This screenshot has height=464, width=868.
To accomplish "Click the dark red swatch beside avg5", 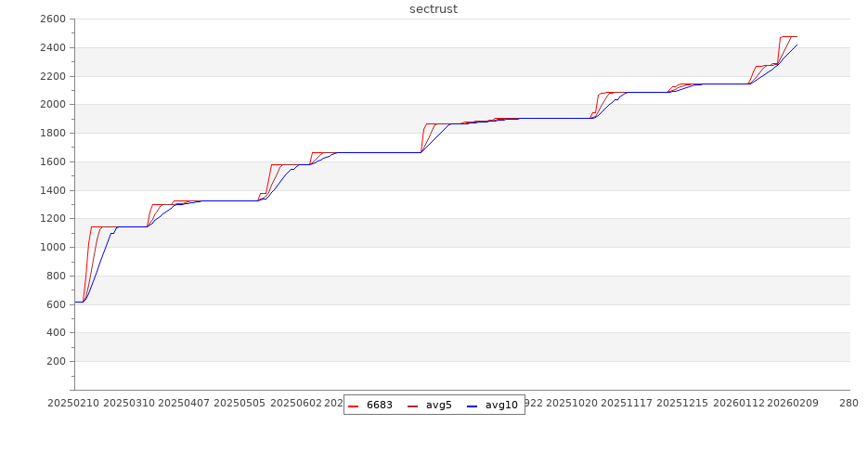I will pyautogui.click(x=413, y=406).
